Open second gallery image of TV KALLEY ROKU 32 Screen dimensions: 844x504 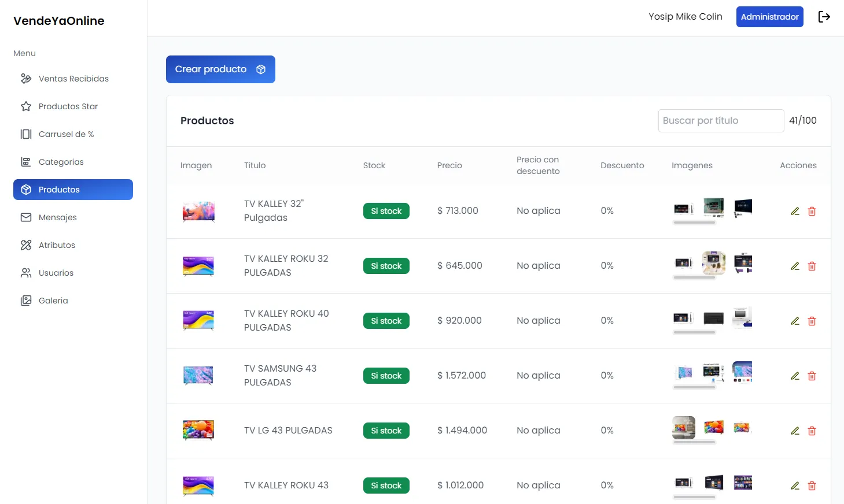[x=714, y=263]
